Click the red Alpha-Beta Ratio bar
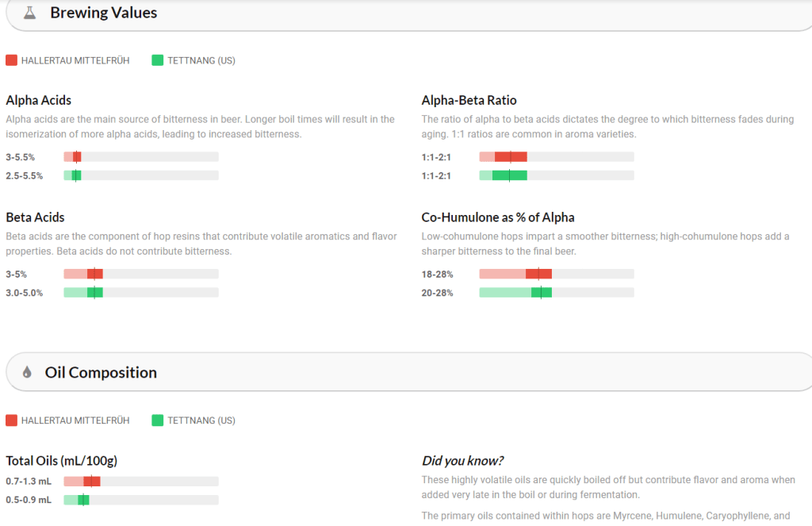Screen dimensions: 812x526 point(510,157)
